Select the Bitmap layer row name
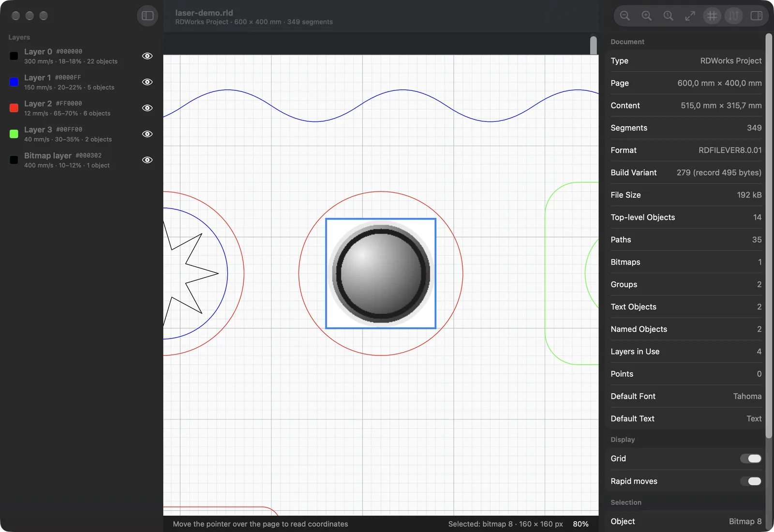The image size is (774, 532). [x=48, y=156]
